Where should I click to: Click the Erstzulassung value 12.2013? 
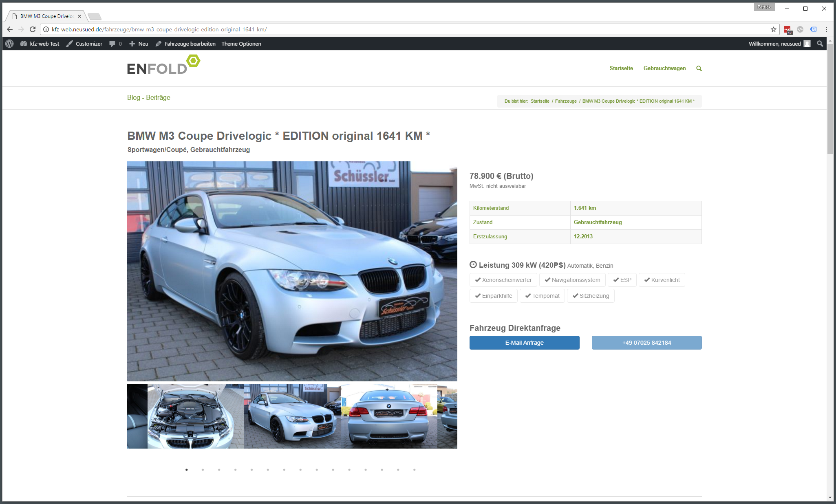point(583,236)
